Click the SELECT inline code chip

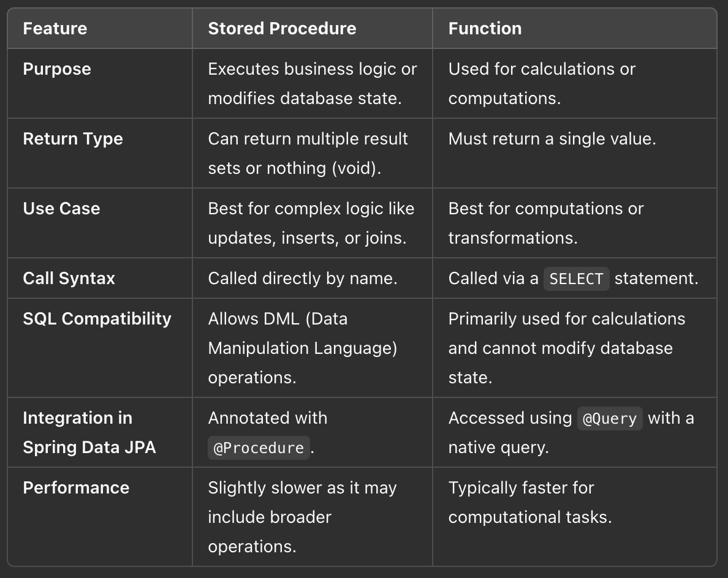(576, 279)
